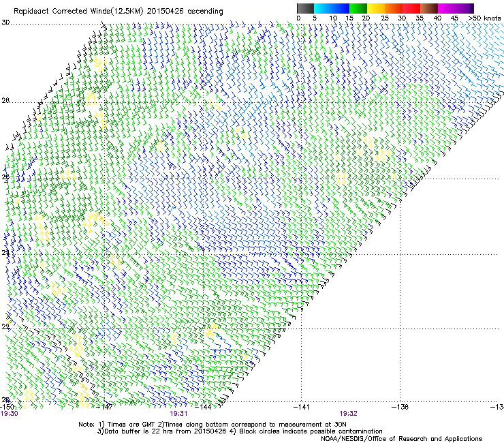Viewport: 504px width, 443px height.
Task: Click the latitude label '20'
Action: point(5,400)
